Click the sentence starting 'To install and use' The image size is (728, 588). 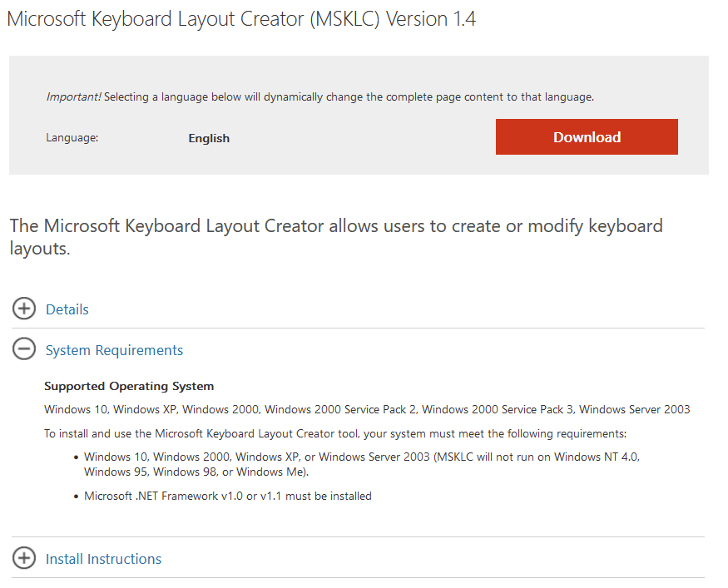point(335,433)
